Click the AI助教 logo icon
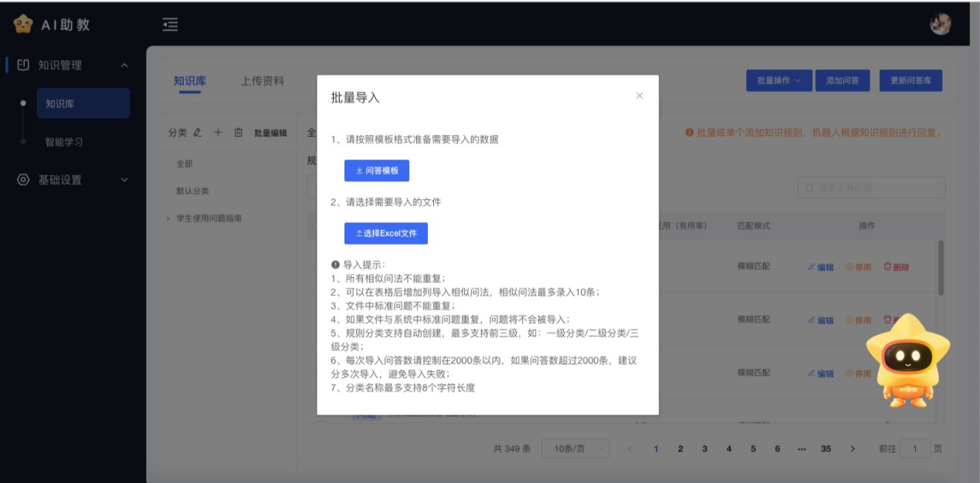The image size is (980, 483). click(23, 25)
